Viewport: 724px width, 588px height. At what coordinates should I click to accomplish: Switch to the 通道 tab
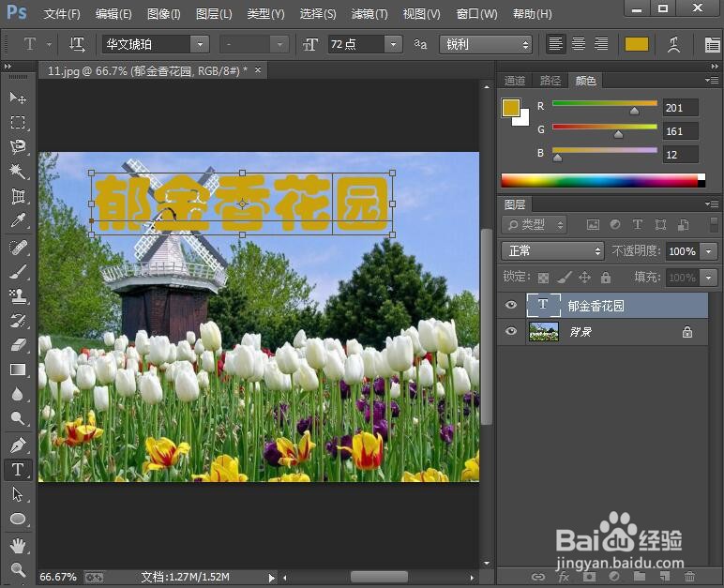coord(514,81)
